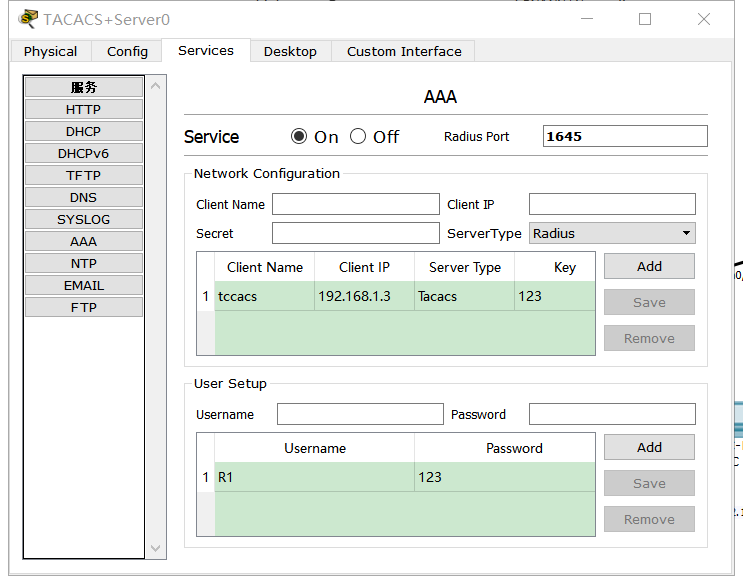The width and height of the screenshot is (743, 584).
Task: Choose the DNS service
Action: click(84, 198)
